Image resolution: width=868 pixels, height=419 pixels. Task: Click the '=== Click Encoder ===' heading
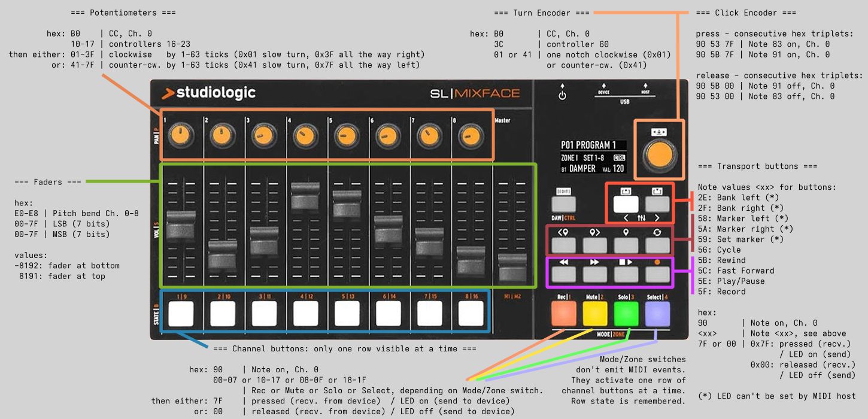tap(746, 13)
